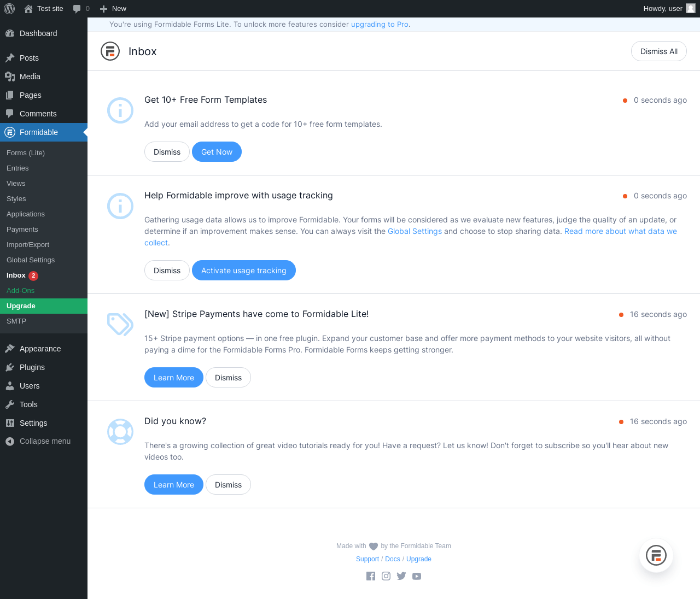
Task: Open the Inbox submenu item
Action: 44,275
